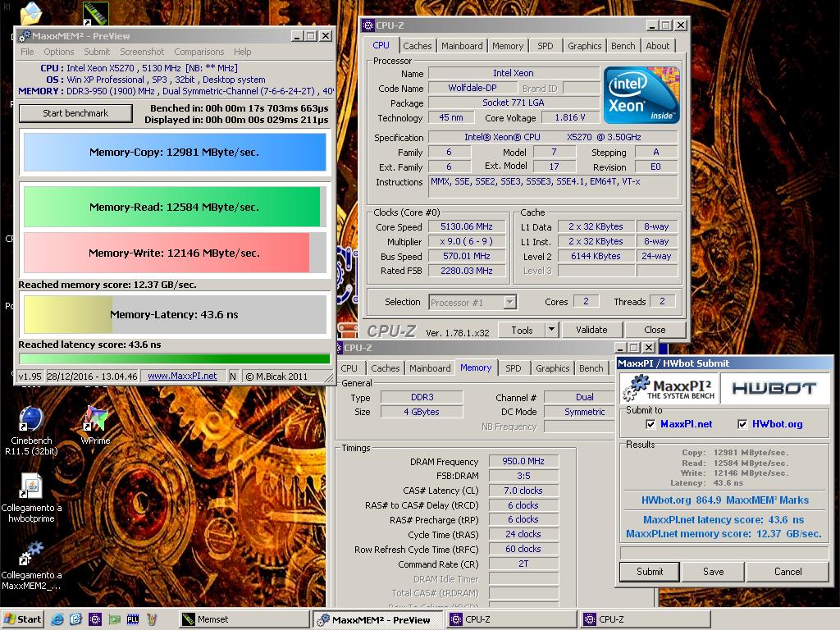Screen dimensions: 840x630
Task: Click the last quick launch icon before Memset
Action: 152,619
